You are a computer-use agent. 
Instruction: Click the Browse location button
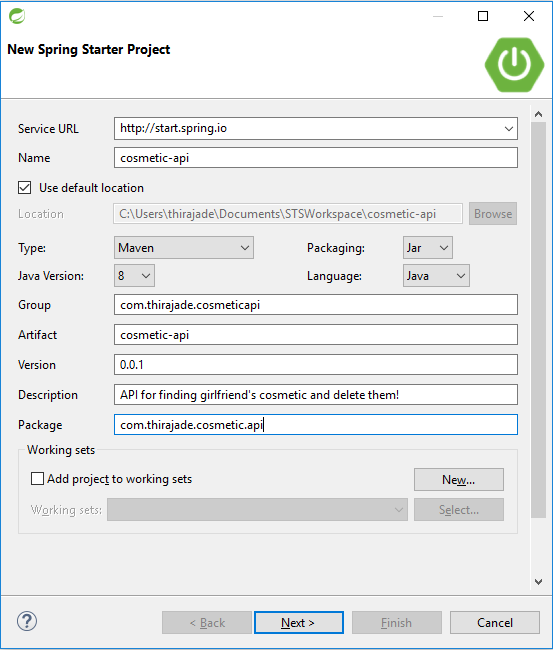tap(493, 214)
